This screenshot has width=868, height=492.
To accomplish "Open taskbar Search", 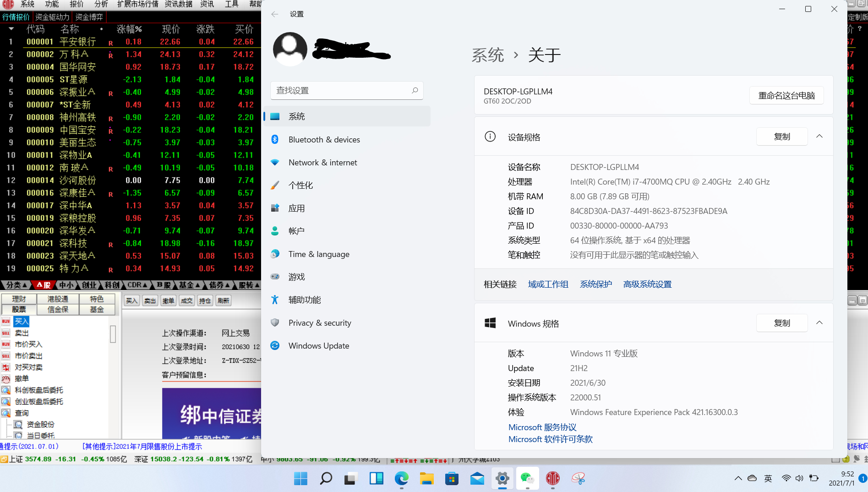I will [x=326, y=479].
